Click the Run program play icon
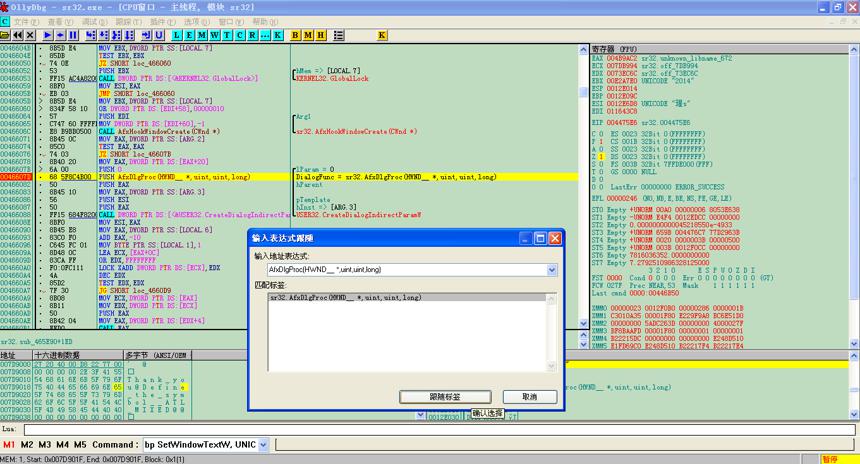The image size is (860, 464). (48, 35)
